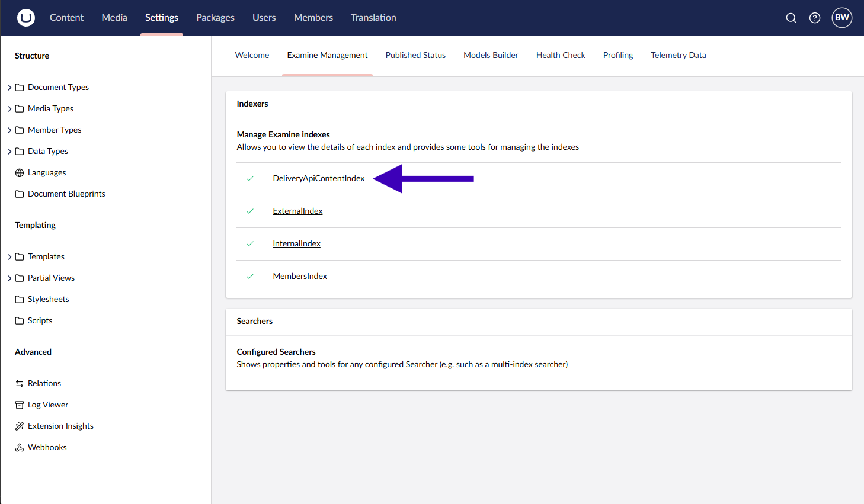The height and width of the screenshot is (504, 864).
Task: Expand the Templates tree chevron
Action: coord(9,257)
